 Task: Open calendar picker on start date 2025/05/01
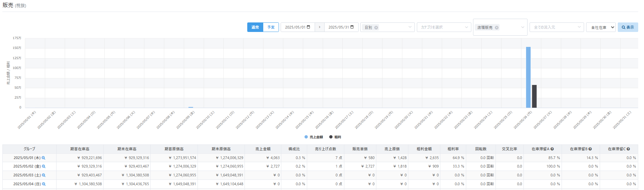pos(309,27)
